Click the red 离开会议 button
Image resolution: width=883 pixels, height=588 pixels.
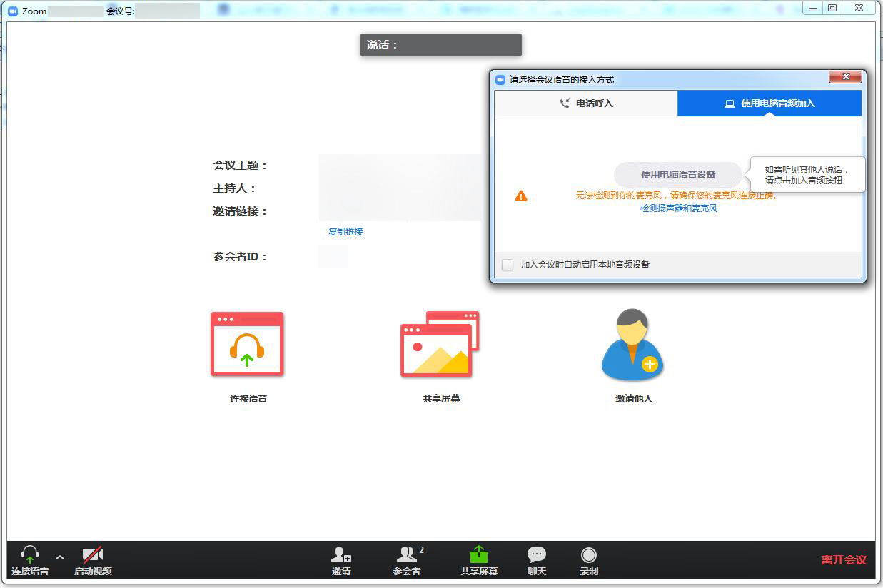(844, 559)
